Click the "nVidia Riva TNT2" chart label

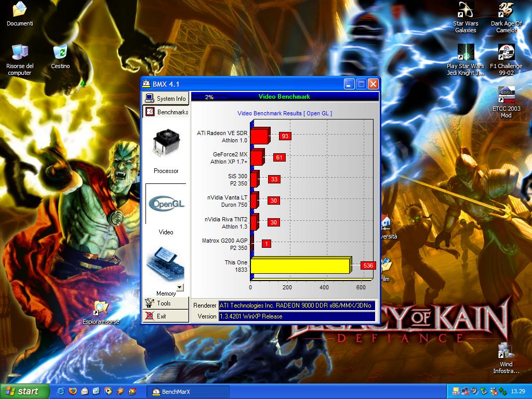[x=227, y=219]
